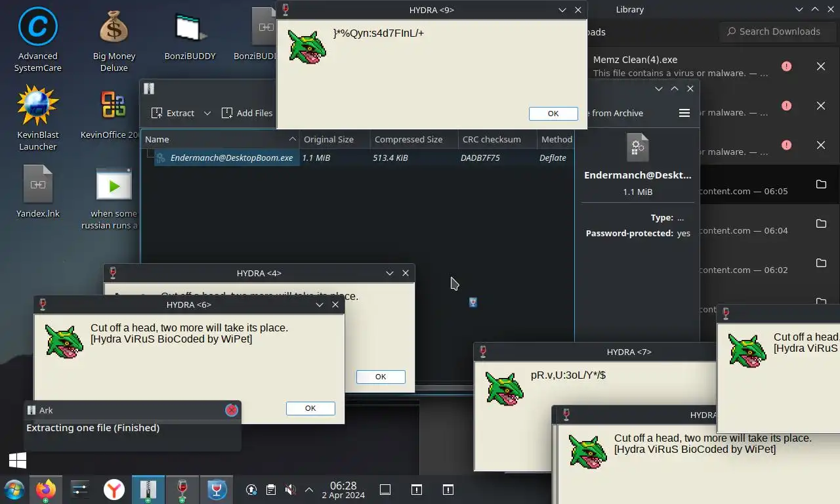Image resolution: width=840 pixels, height=504 pixels.
Task: Expand hidden system tray icons arrow
Action: pyautogui.click(x=308, y=490)
